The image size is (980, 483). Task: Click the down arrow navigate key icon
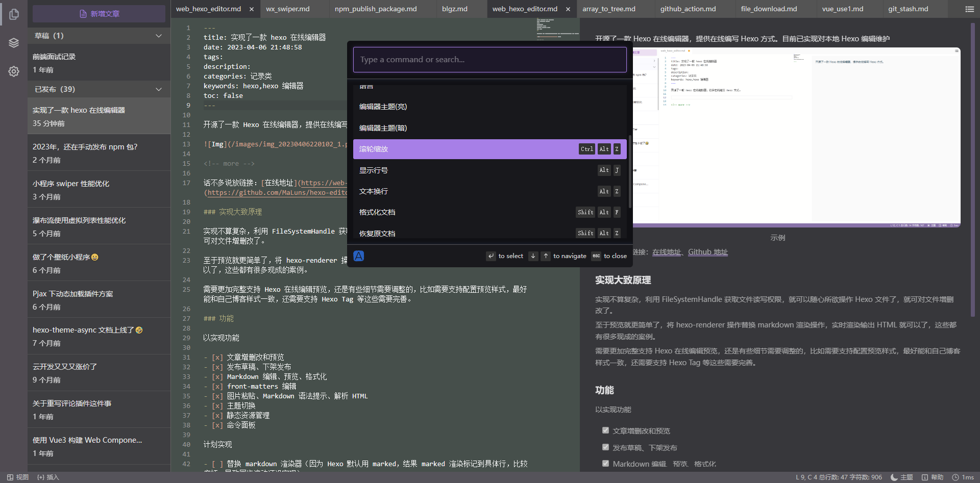(x=533, y=256)
